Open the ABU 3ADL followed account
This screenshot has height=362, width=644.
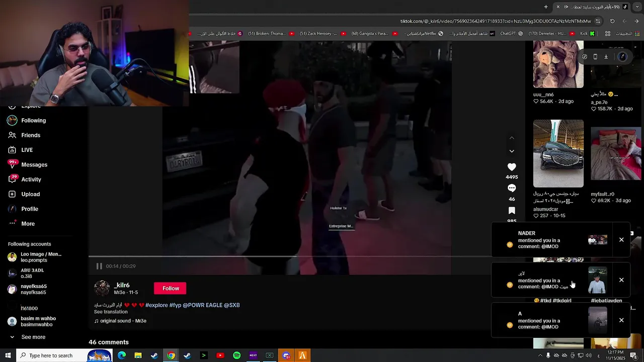click(27, 273)
